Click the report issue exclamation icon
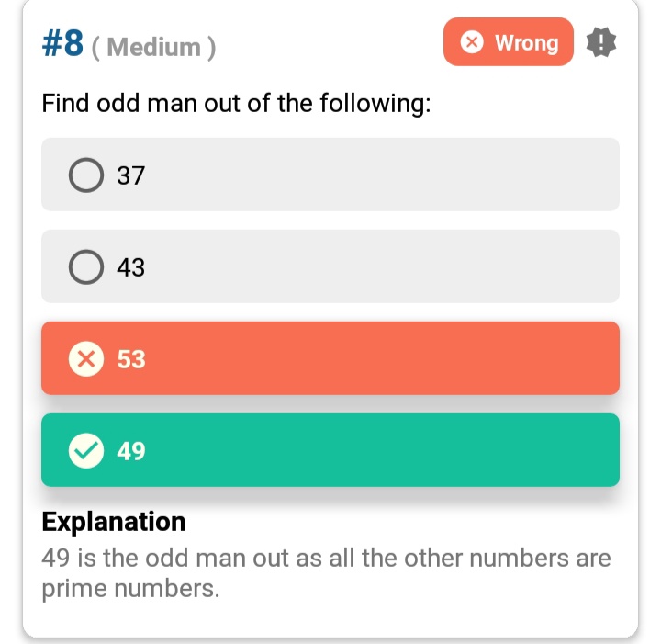Screen dimensions: 661x644 [x=600, y=41]
